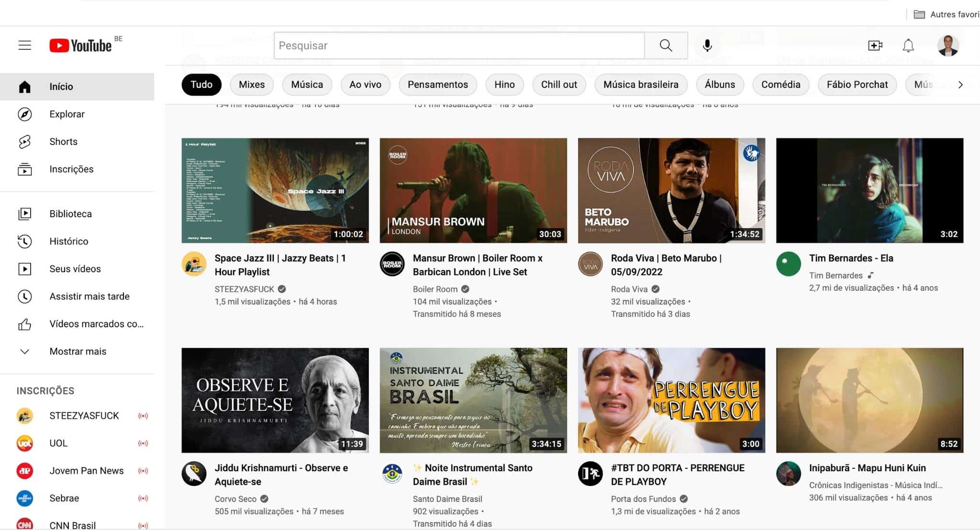Expand sidebar with Mostrar mais
The width and height of the screenshot is (980, 530).
[77, 352]
